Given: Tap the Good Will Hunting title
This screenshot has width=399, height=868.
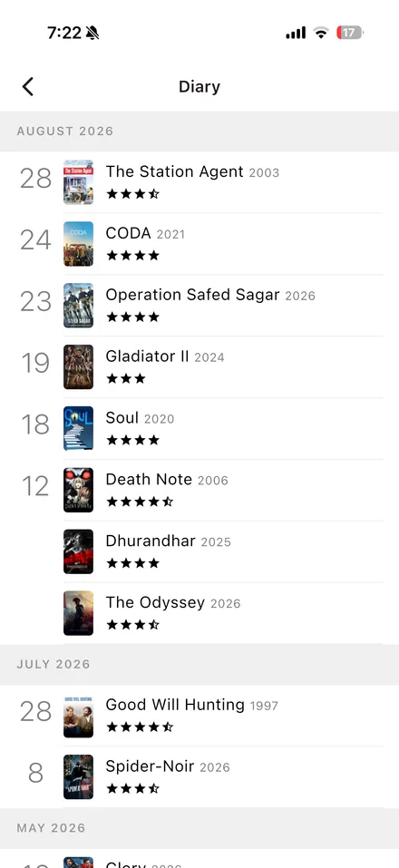Looking at the screenshot, I should 175,705.
